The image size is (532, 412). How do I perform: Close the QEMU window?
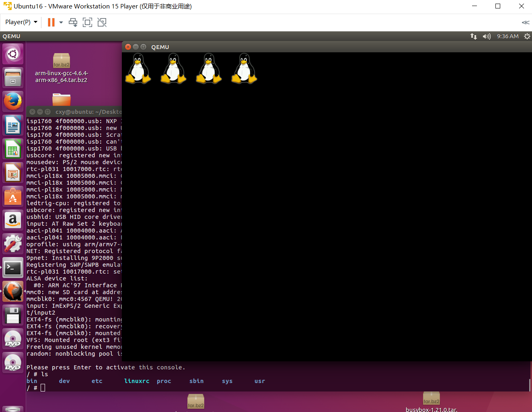coord(128,47)
